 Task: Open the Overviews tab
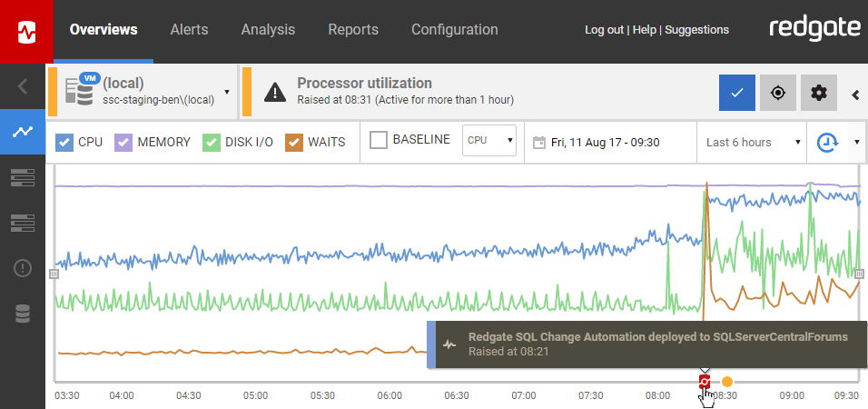click(104, 29)
